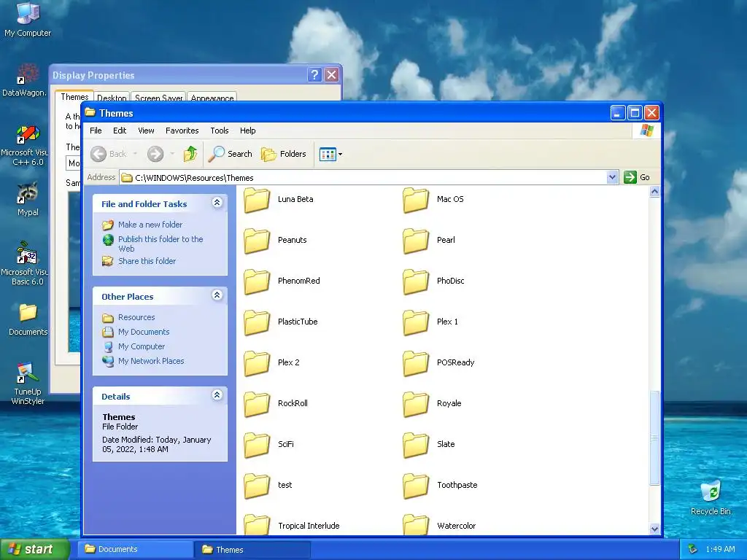747x560 pixels.
Task: Select Microsoft Visual Basic 6.0 desktop icon
Action: coord(27,264)
